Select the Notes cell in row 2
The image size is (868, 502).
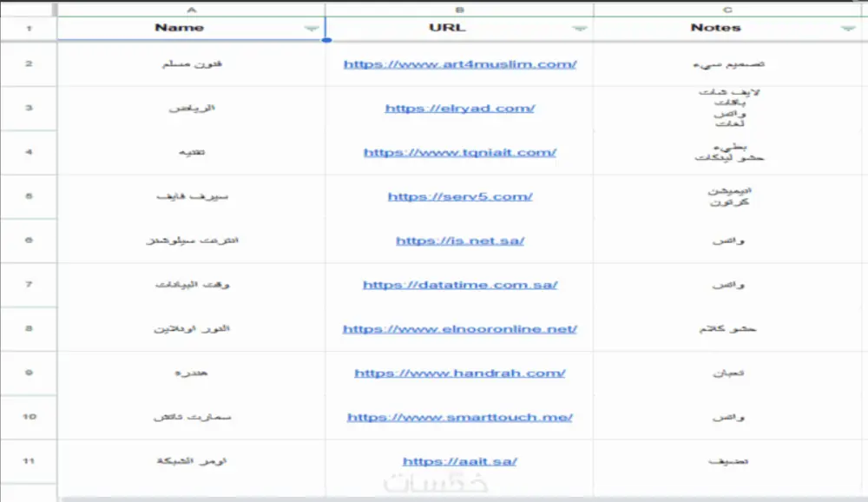728,63
